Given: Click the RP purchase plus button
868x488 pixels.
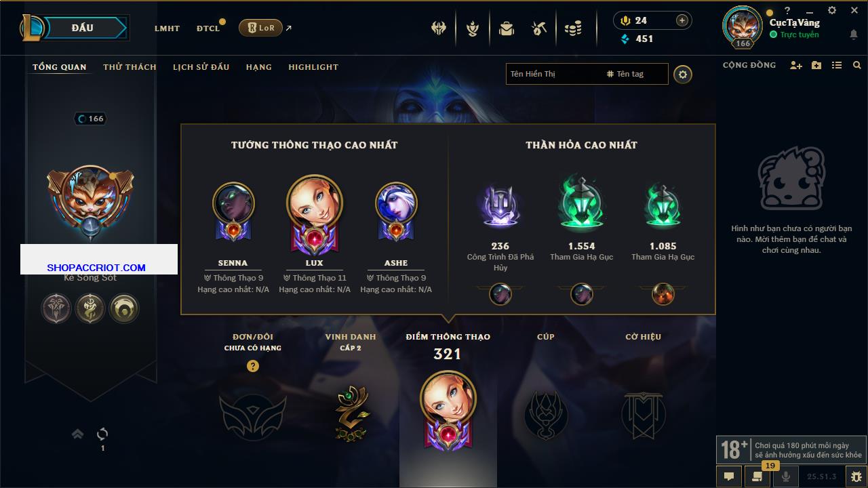Looking at the screenshot, I should click(682, 20).
